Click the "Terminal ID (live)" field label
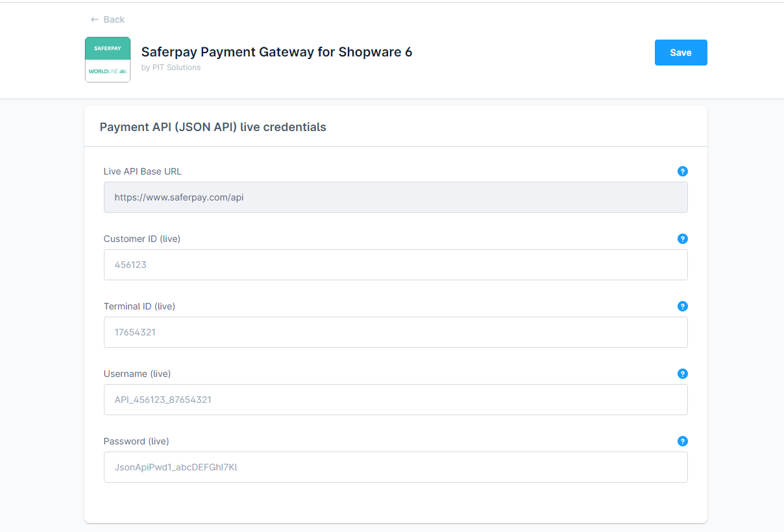The height and width of the screenshot is (532, 784). (140, 306)
